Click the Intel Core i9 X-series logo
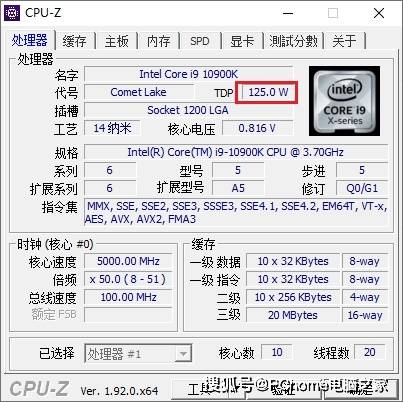The width and height of the screenshot is (403, 402). pyautogui.click(x=344, y=101)
